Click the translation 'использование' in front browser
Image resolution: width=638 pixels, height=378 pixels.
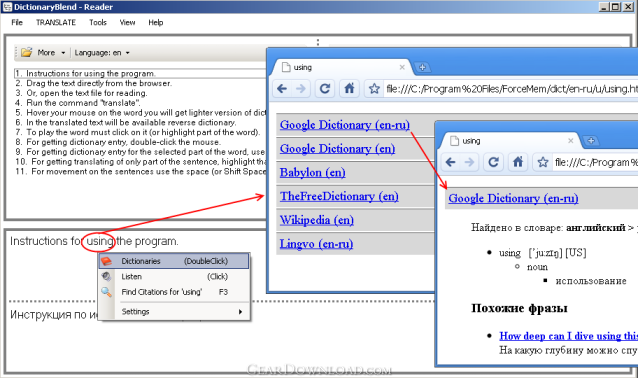tap(591, 281)
